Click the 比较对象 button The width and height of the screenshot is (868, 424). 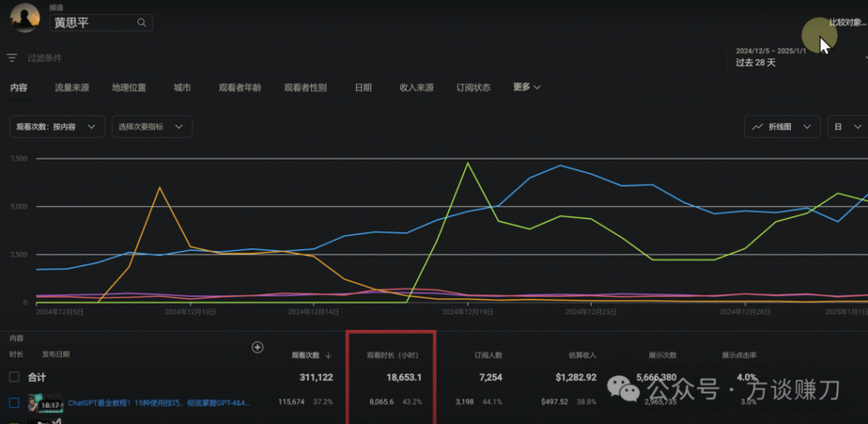[845, 23]
